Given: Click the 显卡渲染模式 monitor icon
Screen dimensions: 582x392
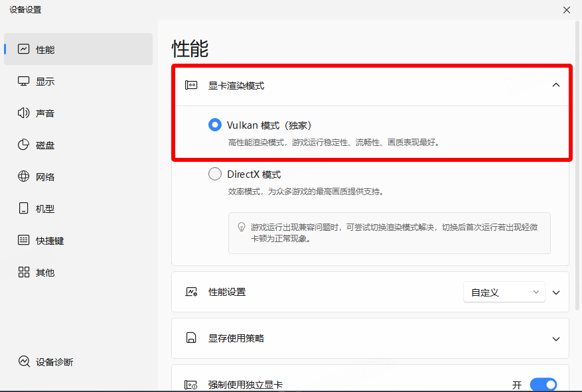Looking at the screenshot, I should [x=190, y=85].
